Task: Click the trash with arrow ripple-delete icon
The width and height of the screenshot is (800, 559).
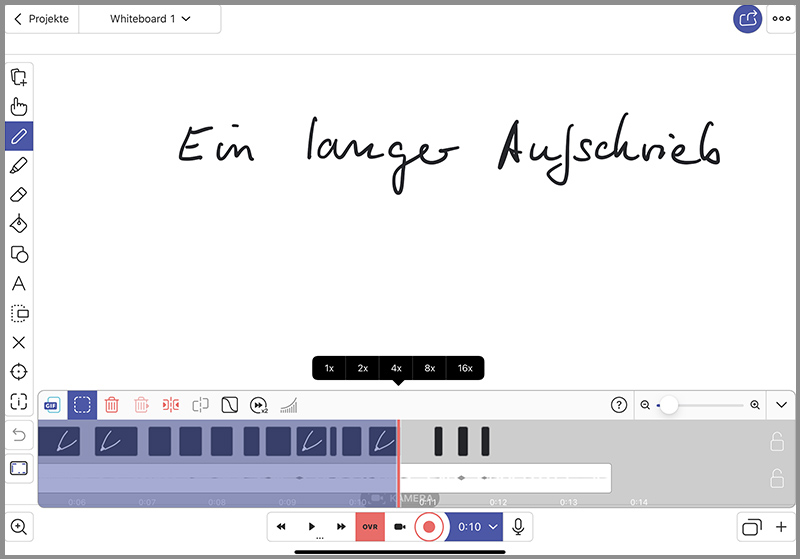Action: [141, 405]
